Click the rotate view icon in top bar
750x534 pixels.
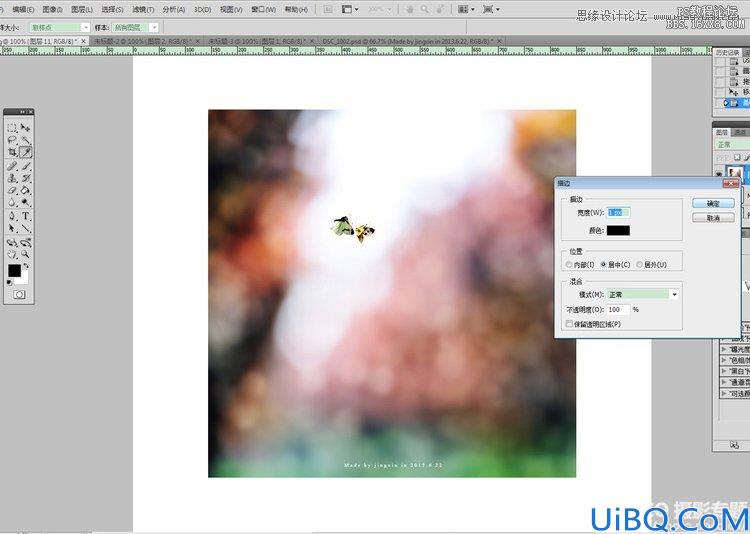(x=440, y=9)
